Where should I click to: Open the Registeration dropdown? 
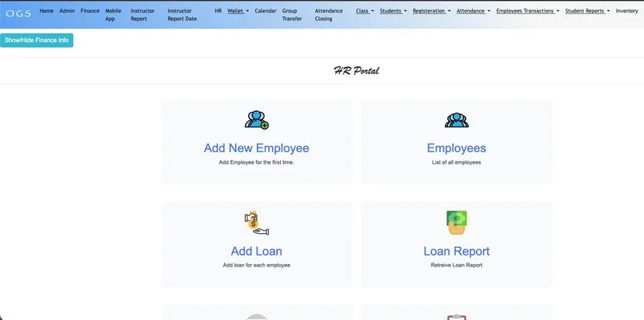(x=432, y=11)
